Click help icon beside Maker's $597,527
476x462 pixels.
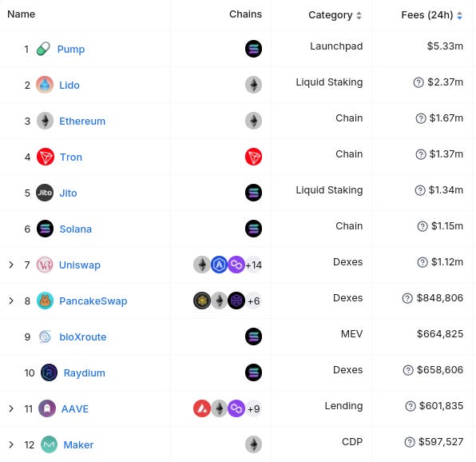[x=410, y=442]
